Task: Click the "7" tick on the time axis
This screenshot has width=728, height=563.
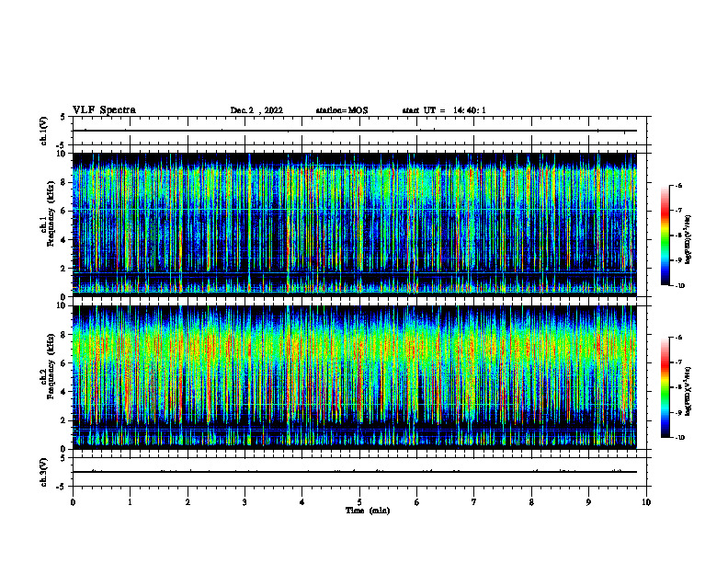Action: 474,502
